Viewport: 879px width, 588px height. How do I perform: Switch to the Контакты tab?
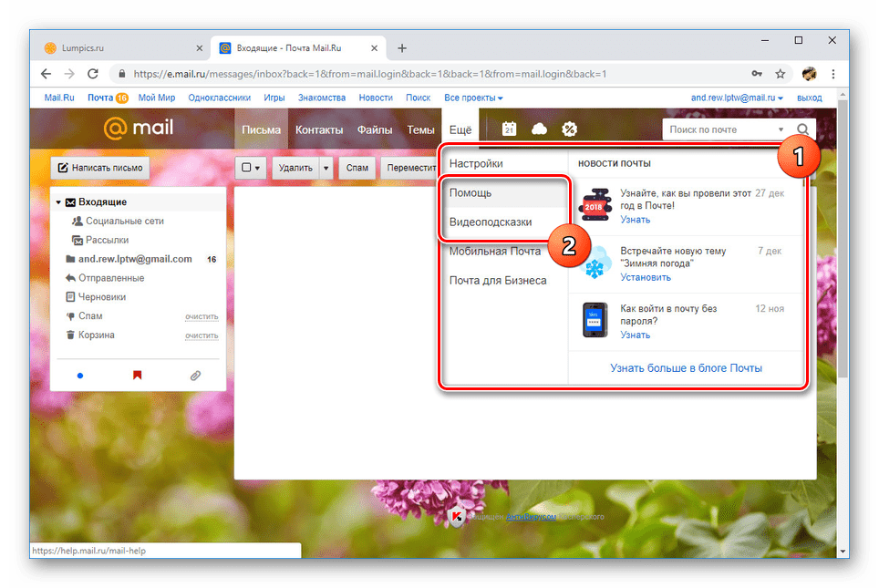(x=319, y=129)
